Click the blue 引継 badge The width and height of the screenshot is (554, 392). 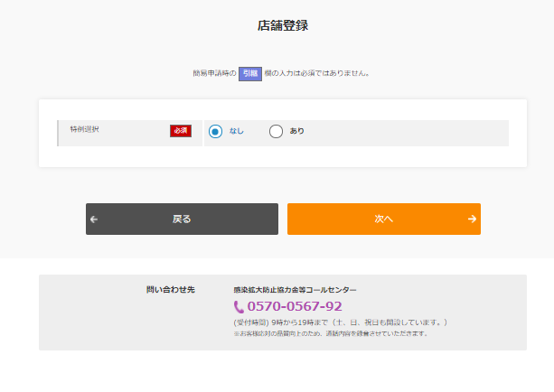pyautogui.click(x=250, y=73)
